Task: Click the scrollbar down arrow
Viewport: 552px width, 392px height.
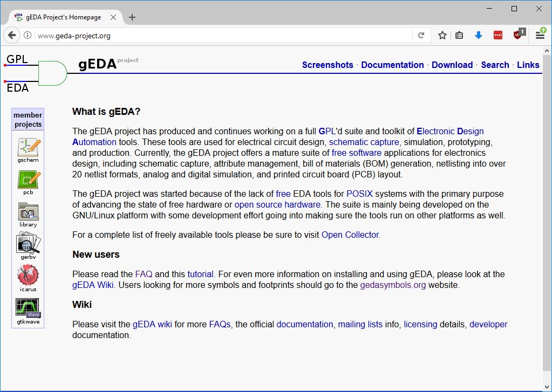Action: (547, 387)
